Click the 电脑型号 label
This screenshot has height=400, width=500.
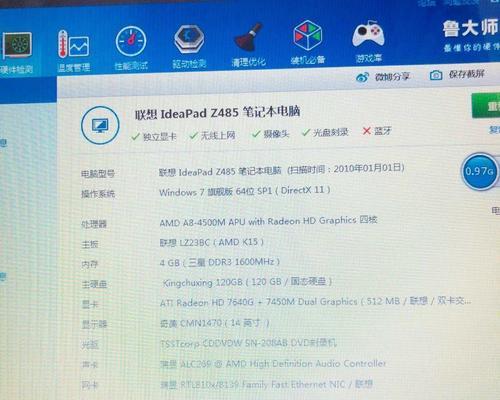click(98, 174)
